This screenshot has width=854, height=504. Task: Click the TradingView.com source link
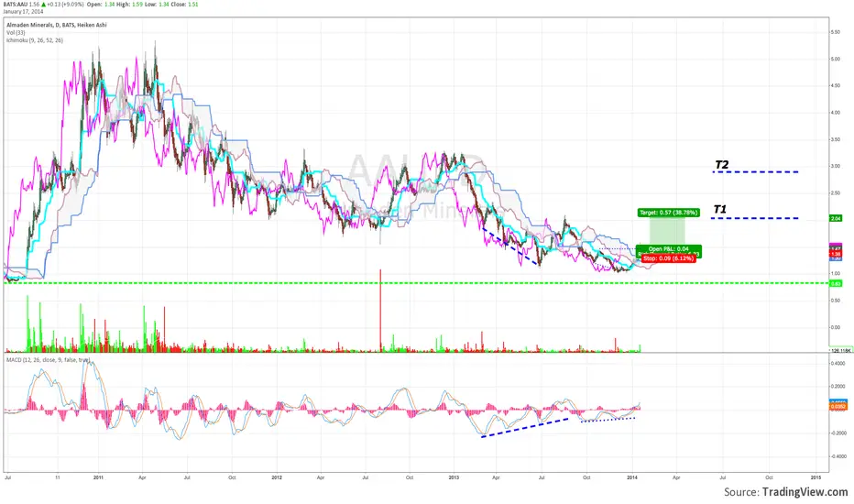coord(805,492)
